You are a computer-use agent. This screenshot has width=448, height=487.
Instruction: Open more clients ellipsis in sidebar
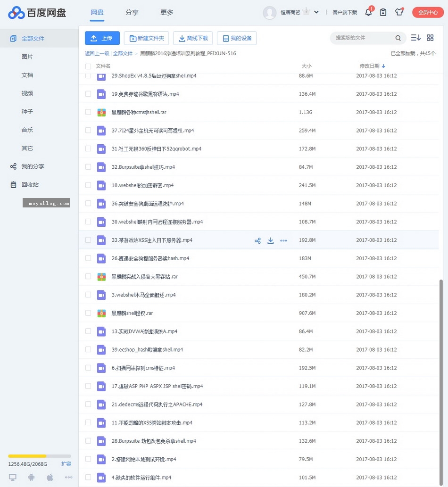pos(69,478)
